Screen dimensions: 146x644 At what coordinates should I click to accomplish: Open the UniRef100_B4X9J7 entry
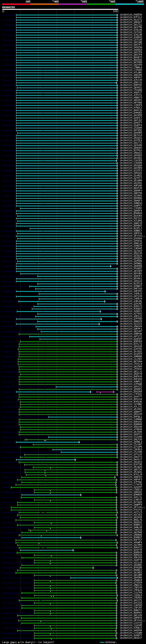[131, 459]
